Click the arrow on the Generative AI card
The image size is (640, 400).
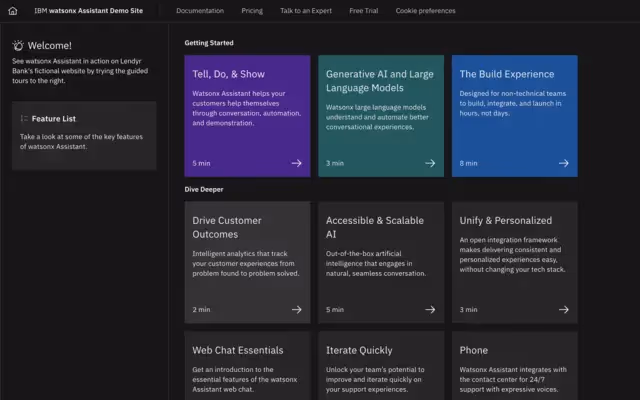point(430,163)
